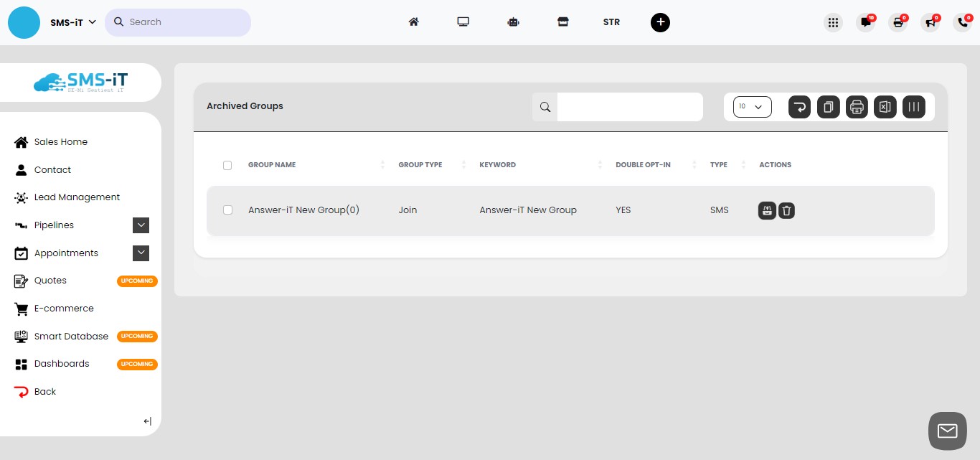Create new item with the plus button
This screenshot has width=980, height=460.
660,22
